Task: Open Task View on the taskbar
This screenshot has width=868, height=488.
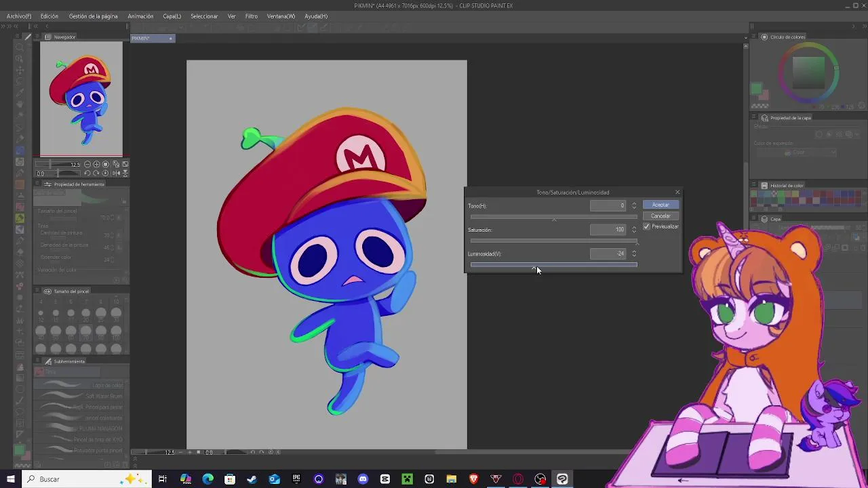Action: tap(163, 479)
